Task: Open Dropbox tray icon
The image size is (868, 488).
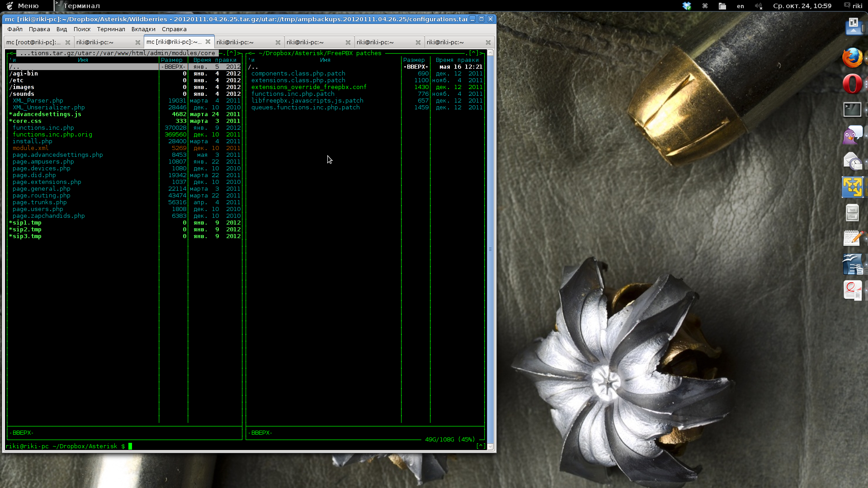Action: tap(687, 6)
